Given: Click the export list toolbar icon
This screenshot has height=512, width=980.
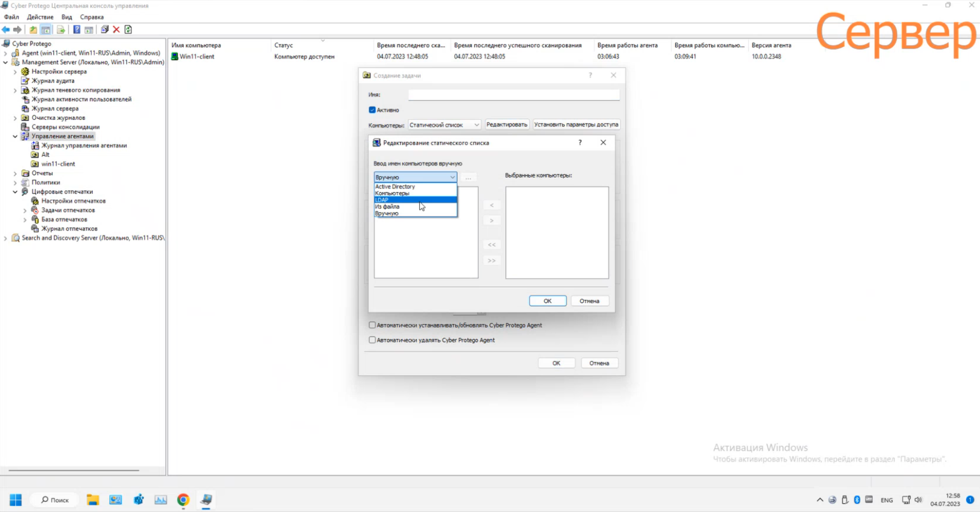Looking at the screenshot, I should click(61, 29).
